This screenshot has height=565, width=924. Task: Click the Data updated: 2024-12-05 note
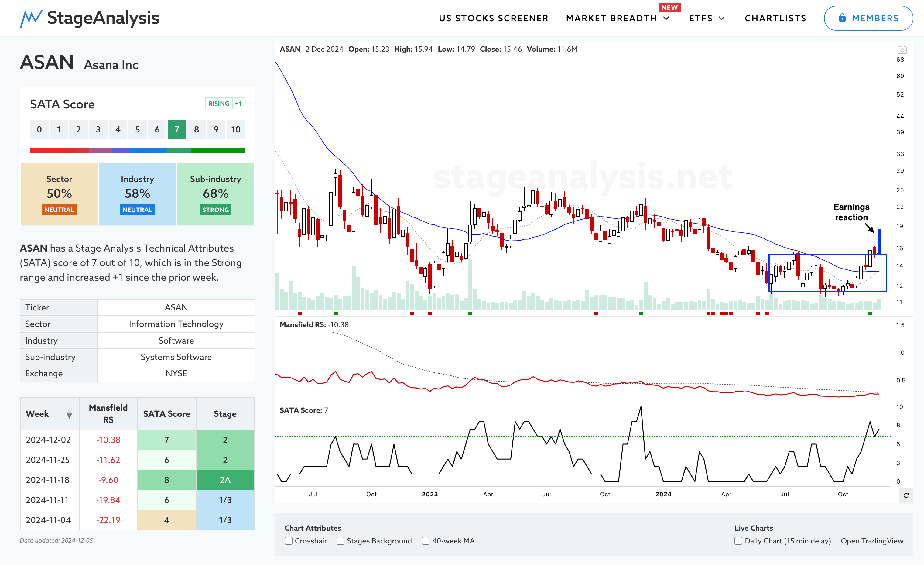(x=56, y=540)
